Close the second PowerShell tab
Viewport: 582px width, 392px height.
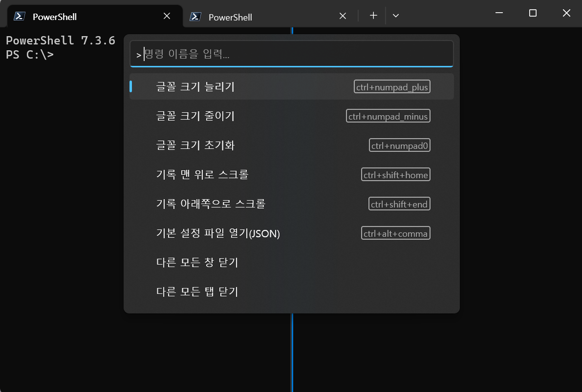tap(343, 16)
